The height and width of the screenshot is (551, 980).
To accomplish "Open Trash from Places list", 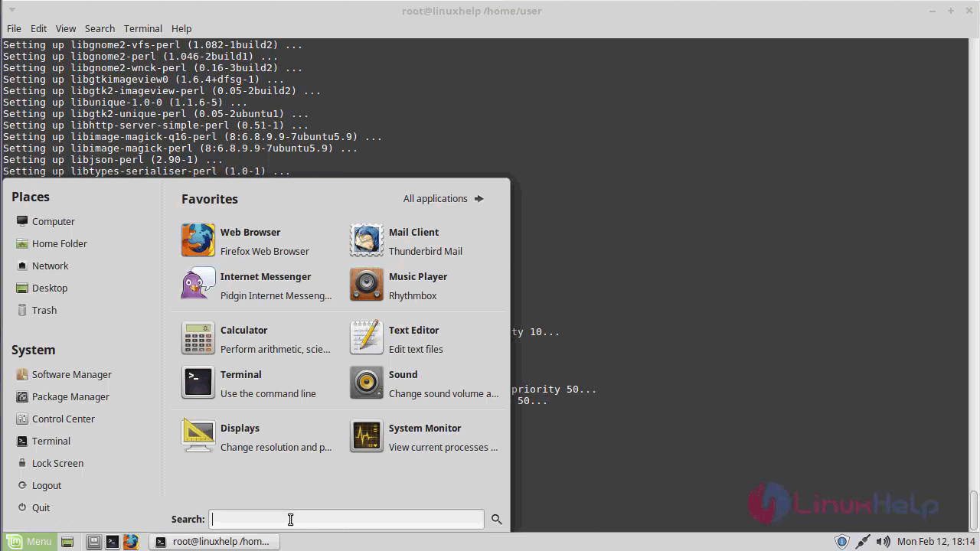I will tap(36, 310).
